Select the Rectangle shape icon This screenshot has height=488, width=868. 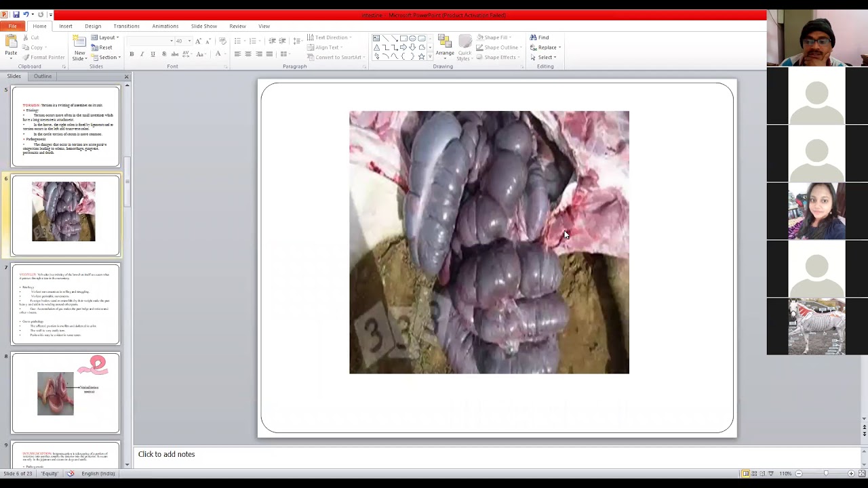403,38
